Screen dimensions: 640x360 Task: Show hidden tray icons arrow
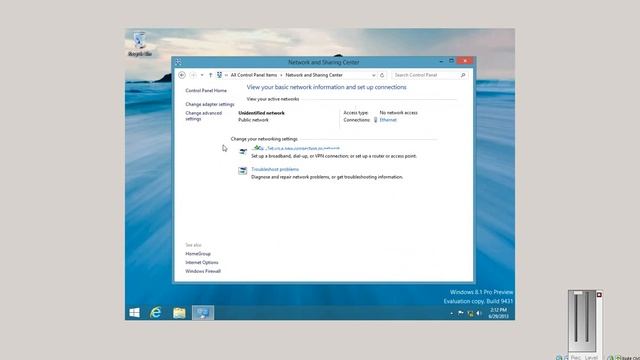(x=451, y=313)
